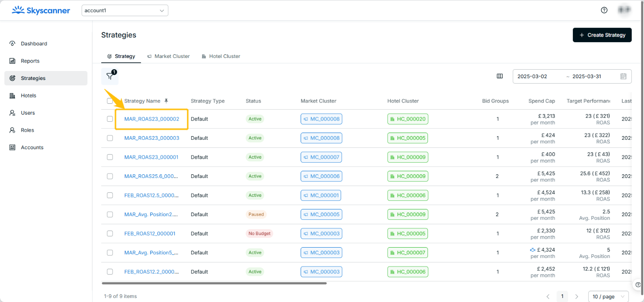Viewport: 644px width, 302px height.
Task: Check the FEB_ROAS12.5 row checkbox
Action: pos(110,195)
